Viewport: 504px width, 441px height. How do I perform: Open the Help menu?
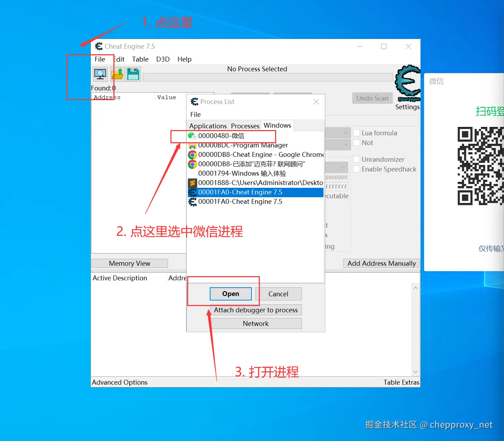[x=184, y=59]
